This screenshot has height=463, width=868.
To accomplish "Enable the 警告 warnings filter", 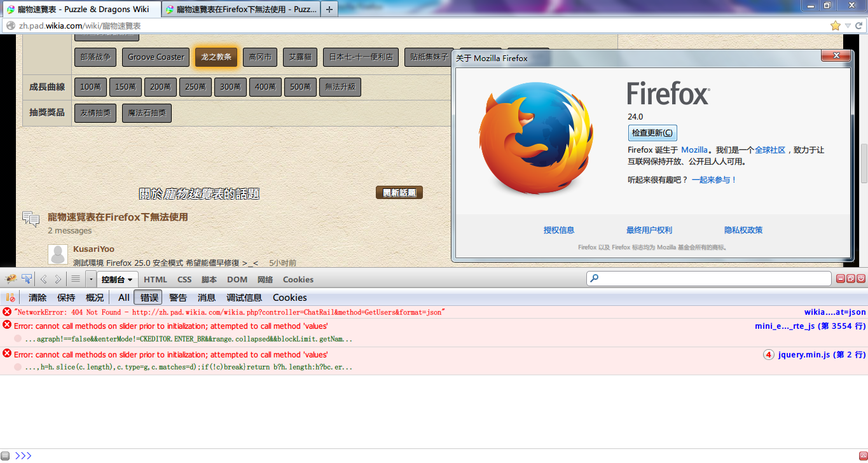I will point(178,298).
